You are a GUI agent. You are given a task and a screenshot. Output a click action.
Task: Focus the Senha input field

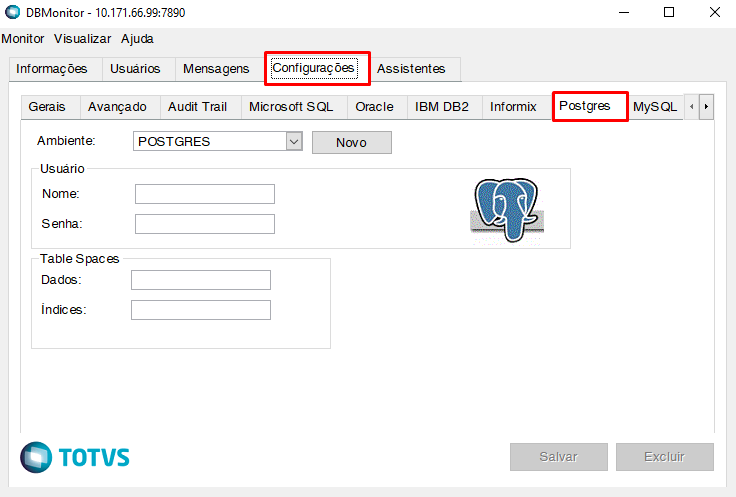point(205,224)
